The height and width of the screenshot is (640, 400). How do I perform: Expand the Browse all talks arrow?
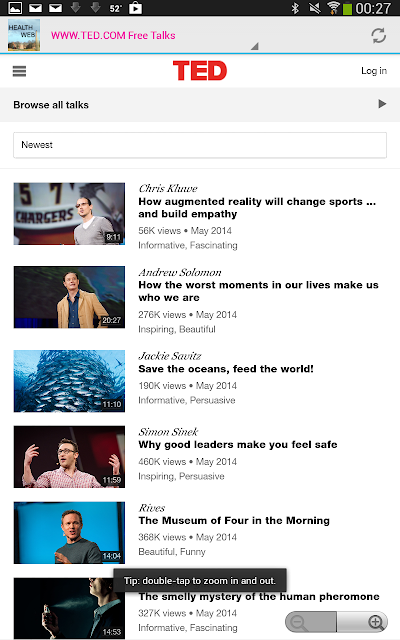tap(382, 104)
